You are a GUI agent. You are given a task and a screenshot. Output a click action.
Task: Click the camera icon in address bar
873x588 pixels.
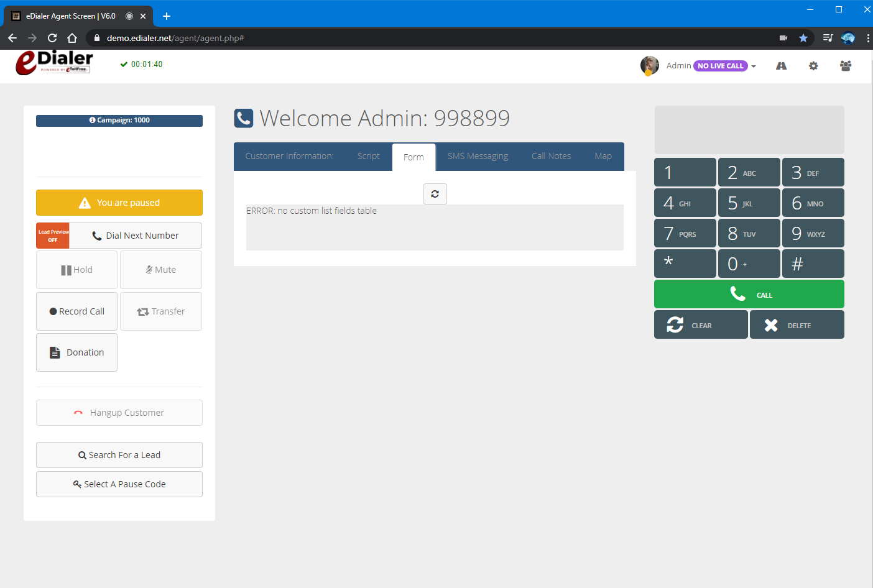point(783,38)
